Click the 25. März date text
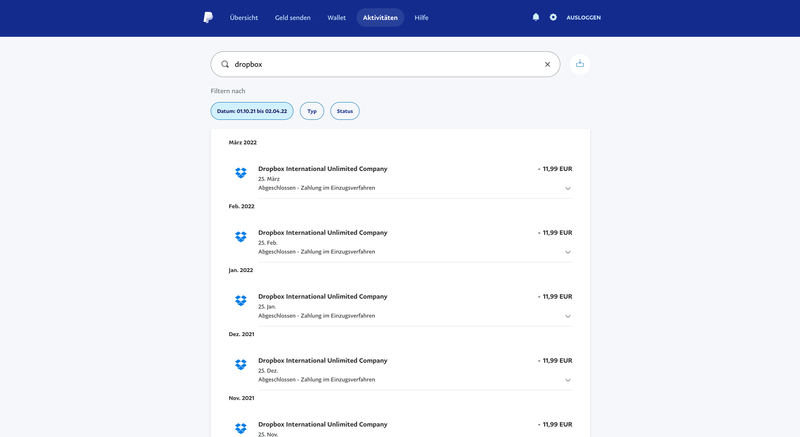Viewport: 800px width, 437px height. (269, 179)
